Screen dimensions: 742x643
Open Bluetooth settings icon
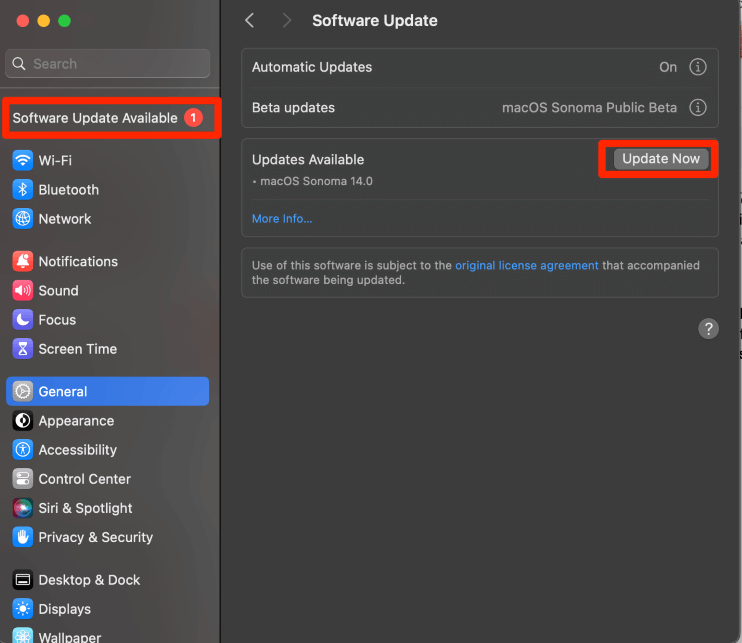coord(22,189)
